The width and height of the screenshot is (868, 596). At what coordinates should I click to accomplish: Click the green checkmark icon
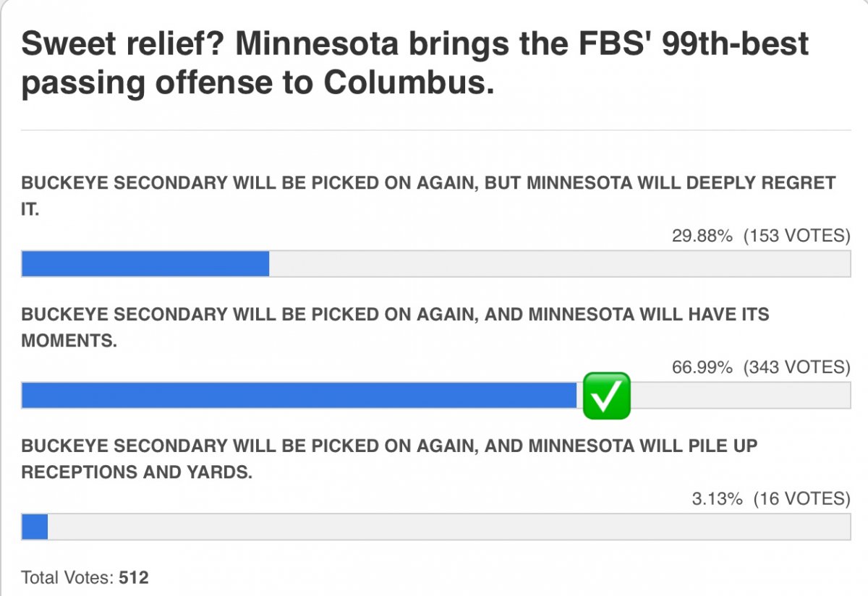pos(606,396)
